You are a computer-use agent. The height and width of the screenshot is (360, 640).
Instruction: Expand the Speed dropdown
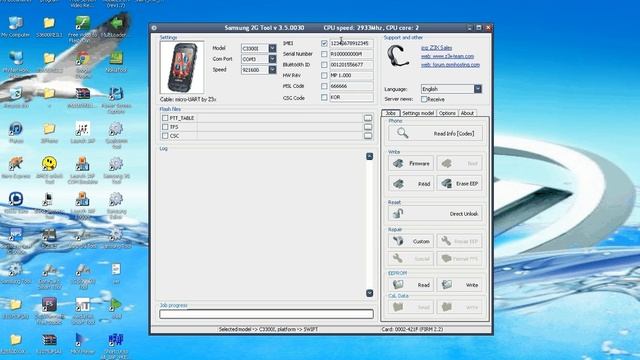272,70
